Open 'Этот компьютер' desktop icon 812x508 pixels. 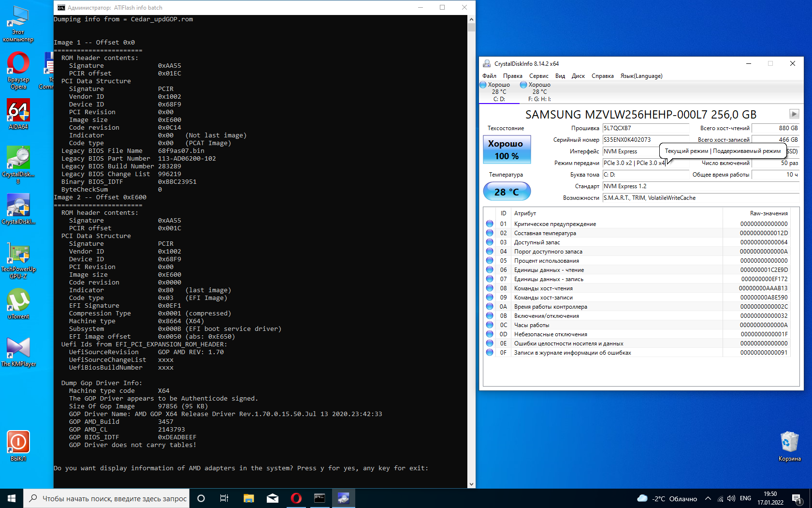click(18, 23)
